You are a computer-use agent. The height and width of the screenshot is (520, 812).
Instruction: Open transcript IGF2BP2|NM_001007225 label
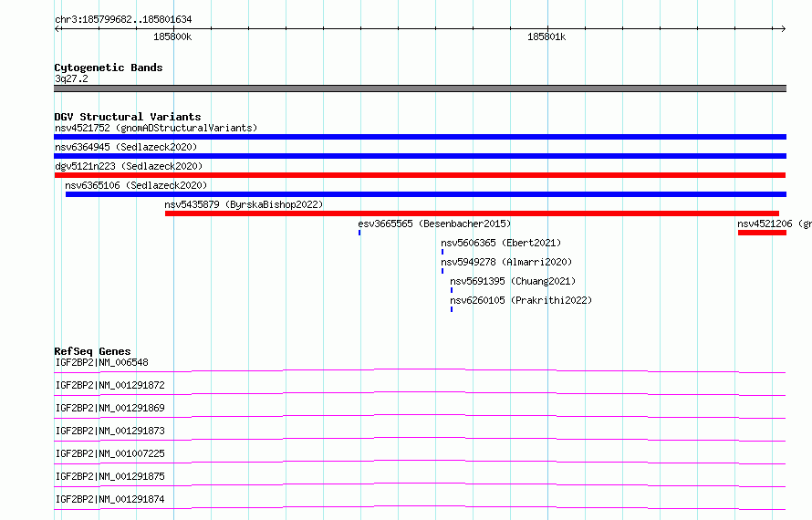point(109,453)
